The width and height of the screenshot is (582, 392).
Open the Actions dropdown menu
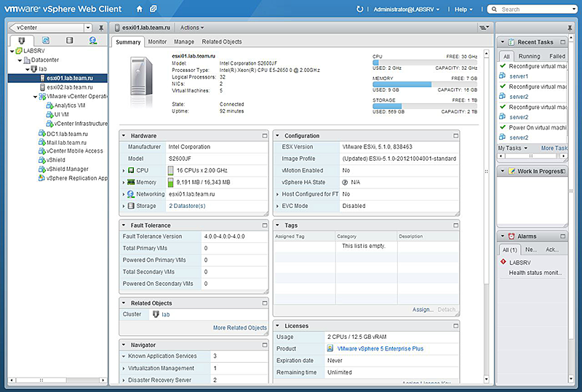point(192,27)
